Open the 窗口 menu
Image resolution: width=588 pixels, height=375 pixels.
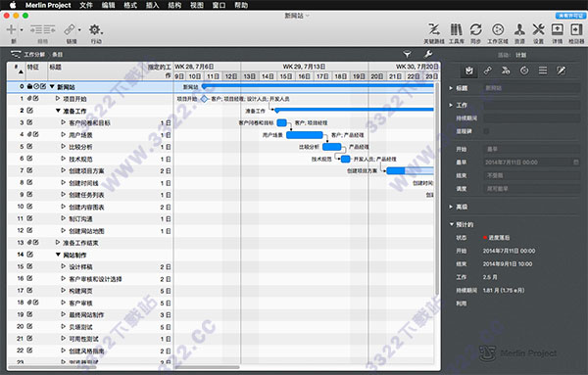point(219,5)
